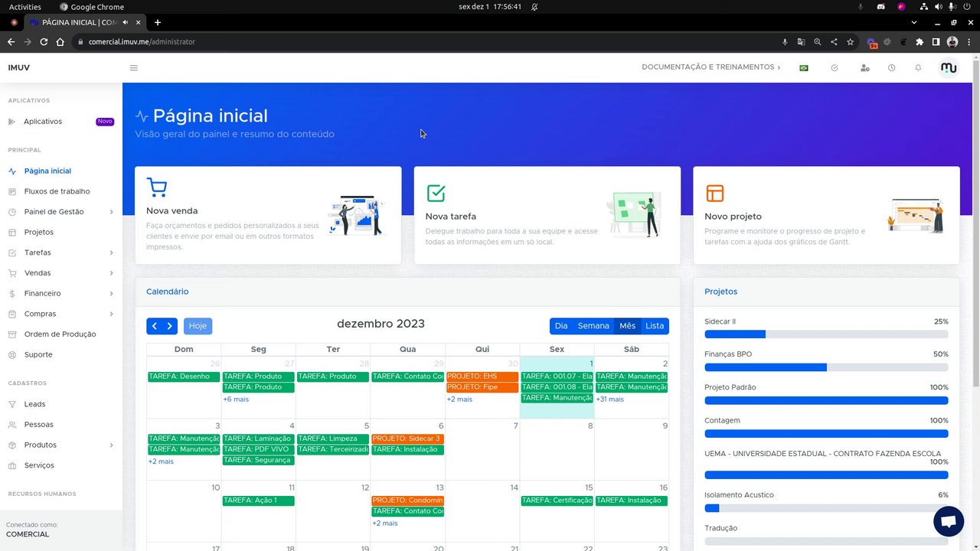Click Sidecar II 25% progress bar
This screenshot has width=980, height=551.
[826, 334]
